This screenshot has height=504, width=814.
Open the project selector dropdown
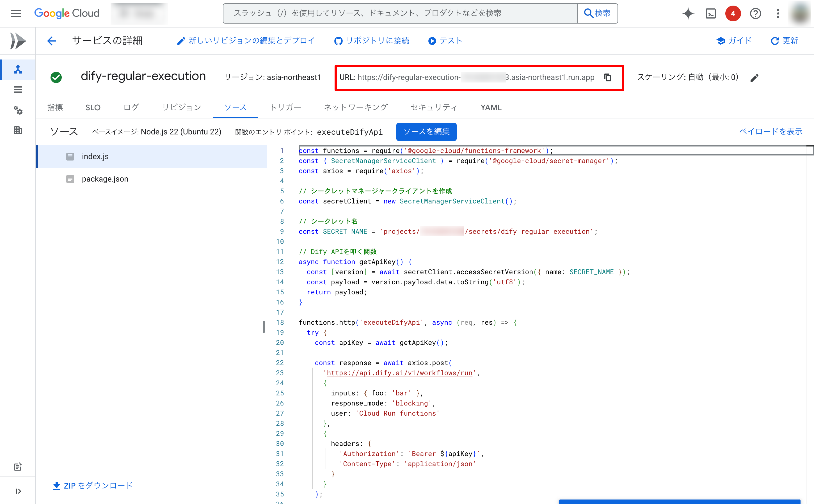coord(139,13)
